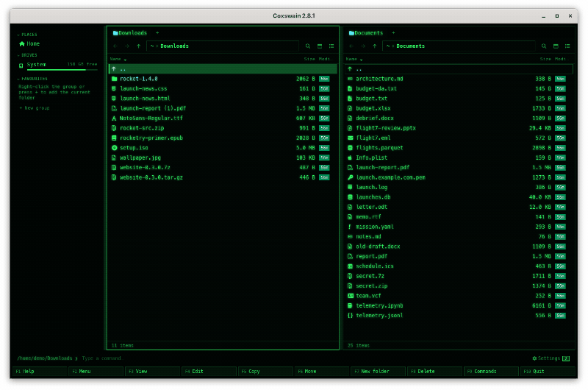Click the flight7.eml envelope icon

pyautogui.click(x=350, y=138)
